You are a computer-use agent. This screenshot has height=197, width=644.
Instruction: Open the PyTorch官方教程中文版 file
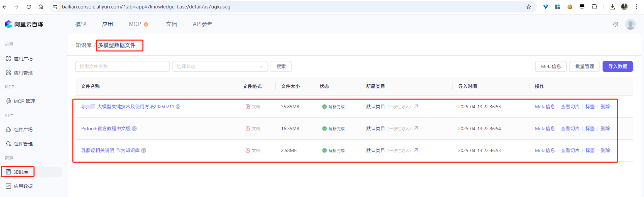point(106,129)
